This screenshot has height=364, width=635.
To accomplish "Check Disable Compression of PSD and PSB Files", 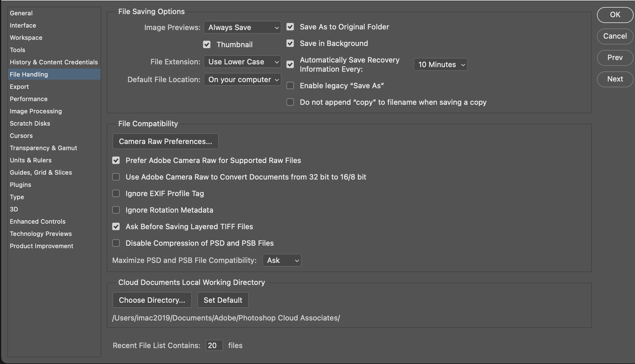I will click(x=116, y=243).
